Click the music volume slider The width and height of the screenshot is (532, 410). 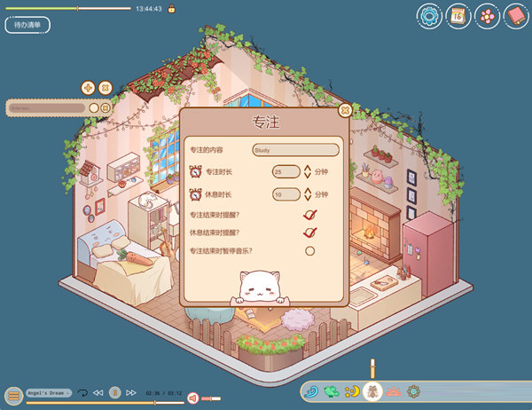pyautogui.click(x=210, y=398)
